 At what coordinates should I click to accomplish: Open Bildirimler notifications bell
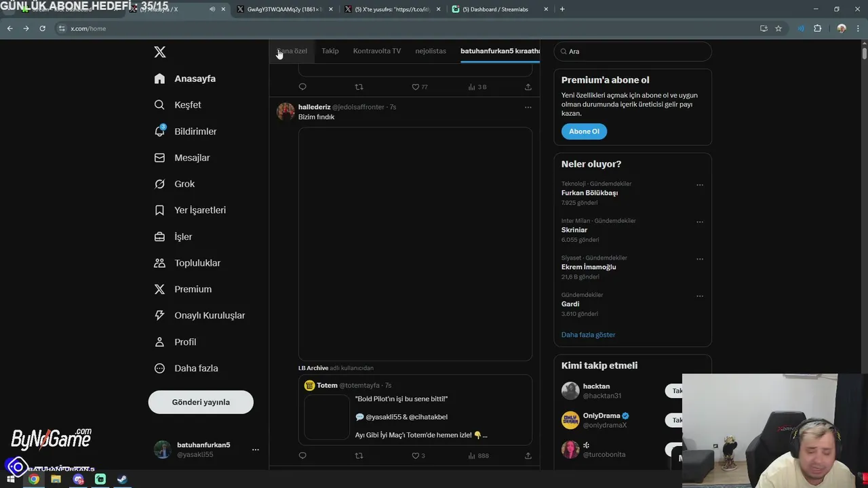click(x=186, y=131)
